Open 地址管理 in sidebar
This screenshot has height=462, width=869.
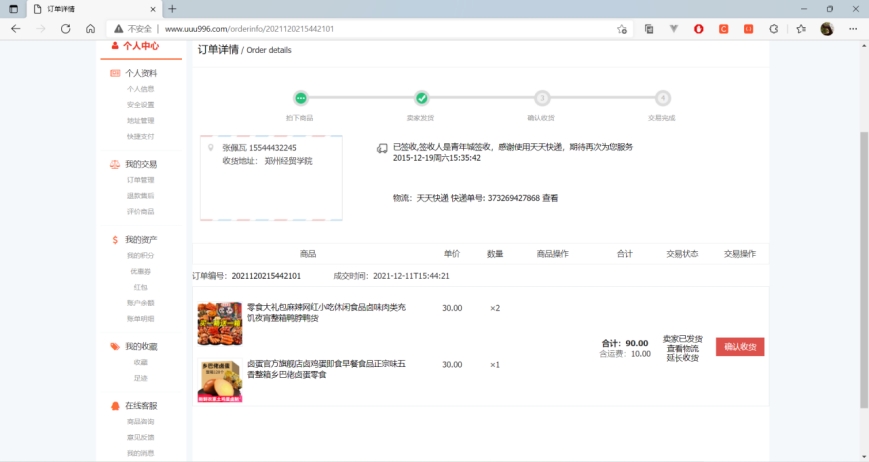click(x=140, y=120)
